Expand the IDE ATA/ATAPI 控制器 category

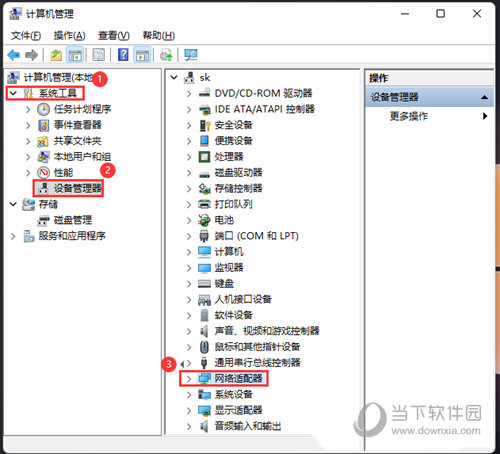189,109
